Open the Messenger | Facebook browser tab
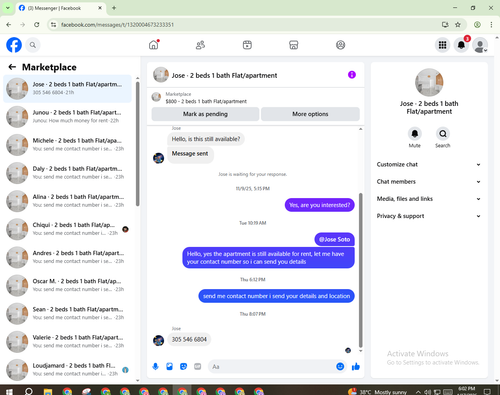Screen dimensions: 500x395 click(x=60, y=8)
